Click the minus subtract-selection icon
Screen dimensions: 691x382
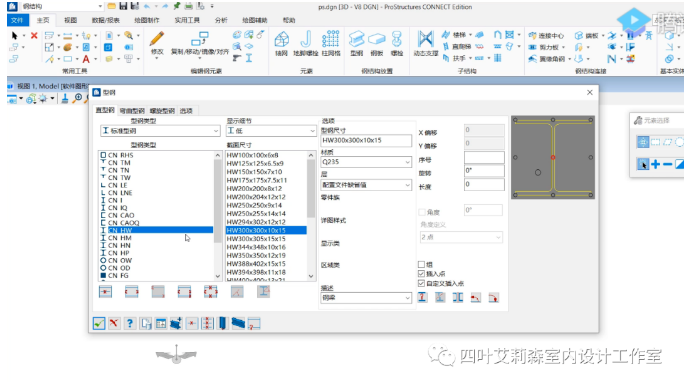click(667, 164)
